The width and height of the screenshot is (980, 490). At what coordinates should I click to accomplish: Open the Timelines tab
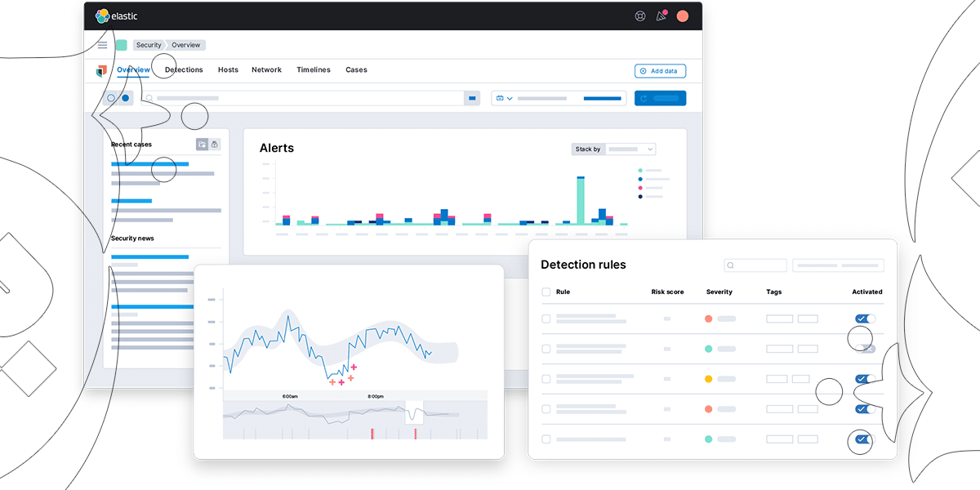click(x=314, y=70)
